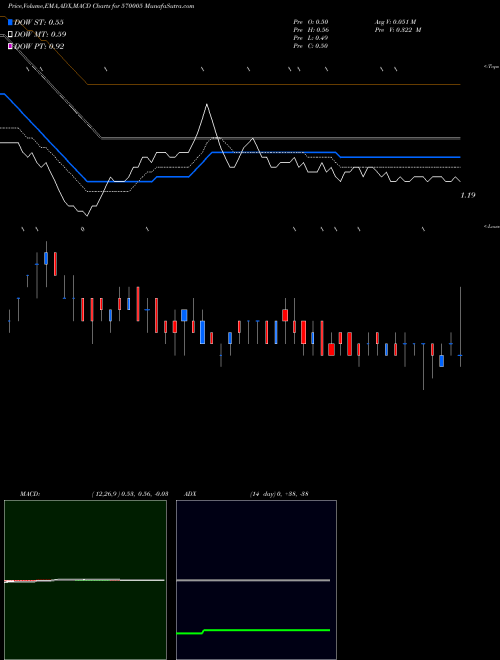This screenshot has width=500, height=660.
Task: Click the 1.19 price label
Action: [468, 195]
